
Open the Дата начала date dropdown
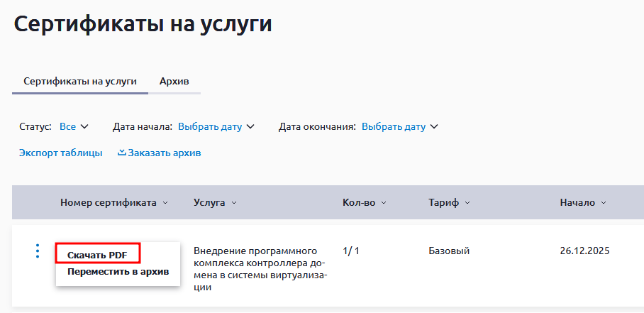point(216,127)
